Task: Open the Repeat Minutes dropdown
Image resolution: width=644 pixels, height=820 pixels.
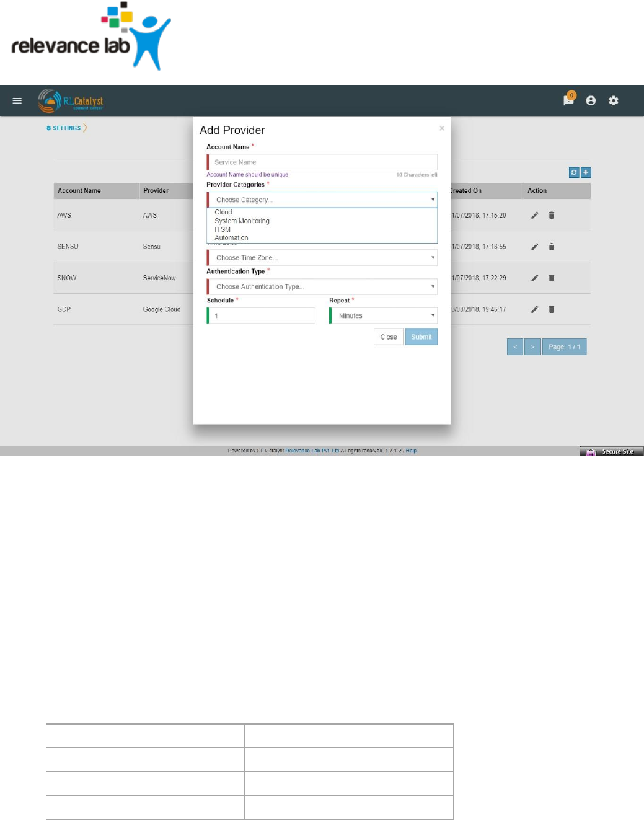Action: tap(383, 315)
